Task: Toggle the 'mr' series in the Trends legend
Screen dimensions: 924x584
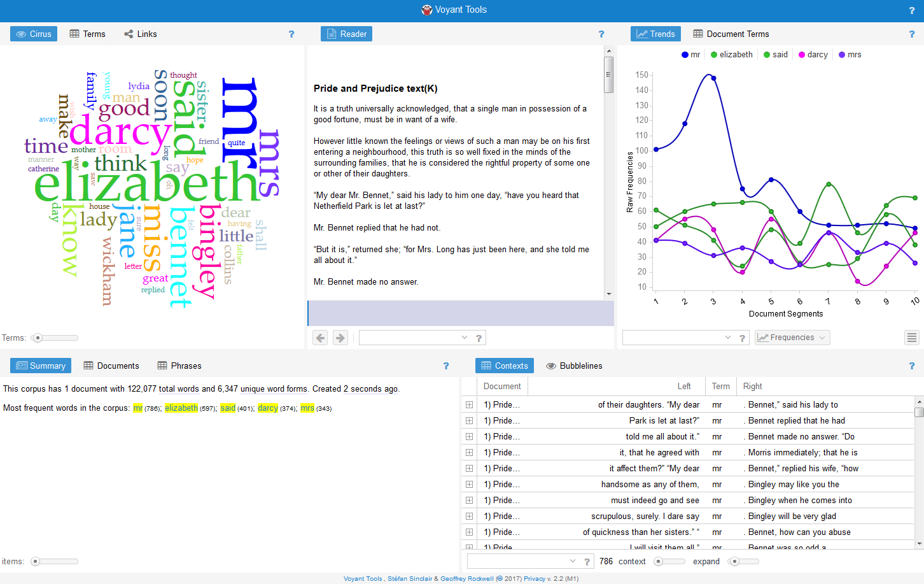Action: 690,55
